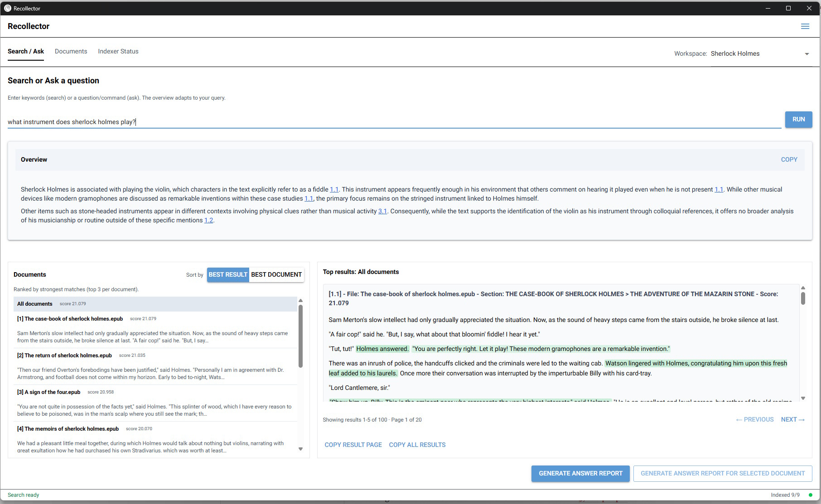Screen dimensions: 821x504
Task: Open the 1.2 citation link
Action: coord(208,220)
